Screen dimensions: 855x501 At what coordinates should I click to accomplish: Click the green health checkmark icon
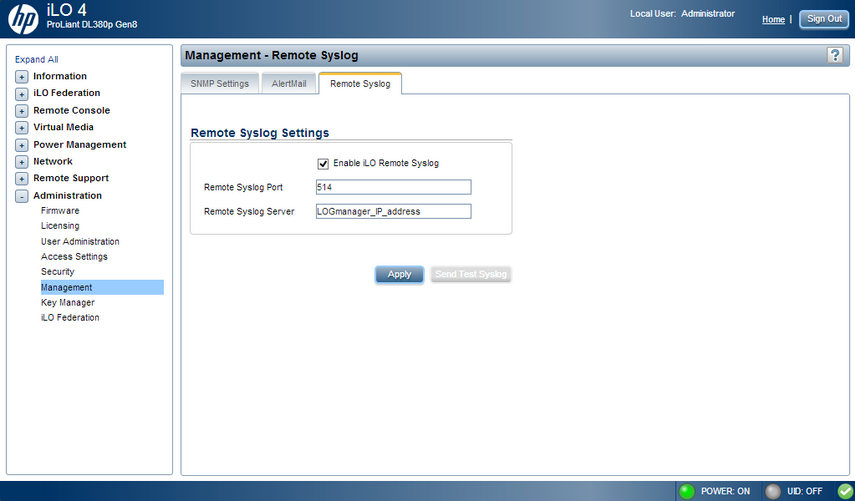click(x=844, y=491)
